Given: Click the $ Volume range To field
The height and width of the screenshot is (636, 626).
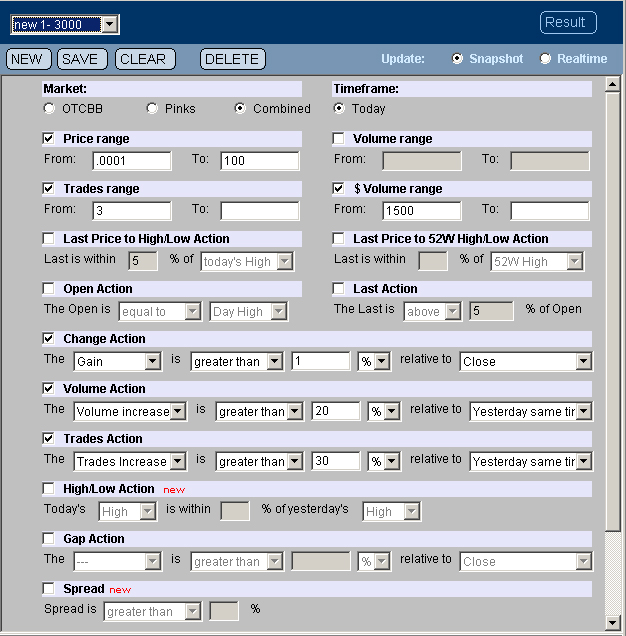Looking at the screenshot, I should [550, 211].
